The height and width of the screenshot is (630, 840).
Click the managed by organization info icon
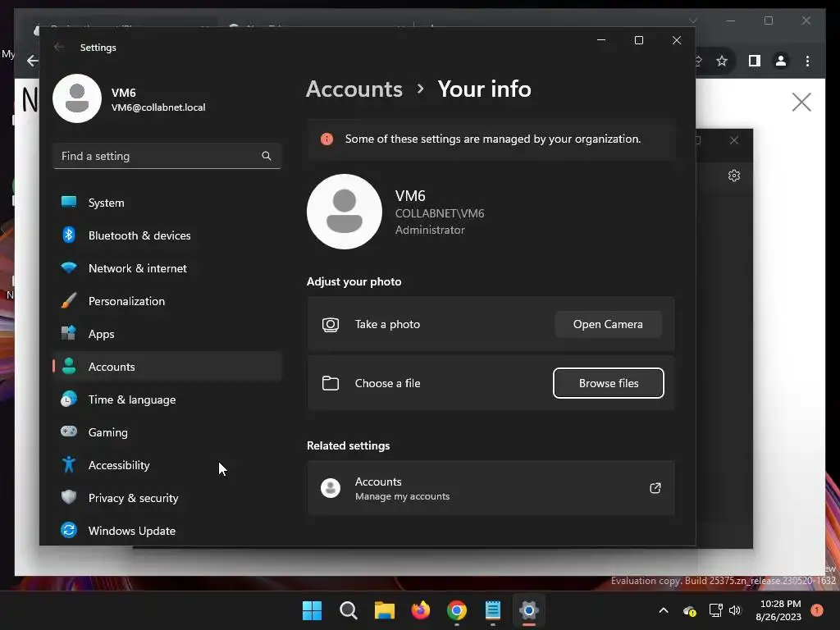pos(326,139)
